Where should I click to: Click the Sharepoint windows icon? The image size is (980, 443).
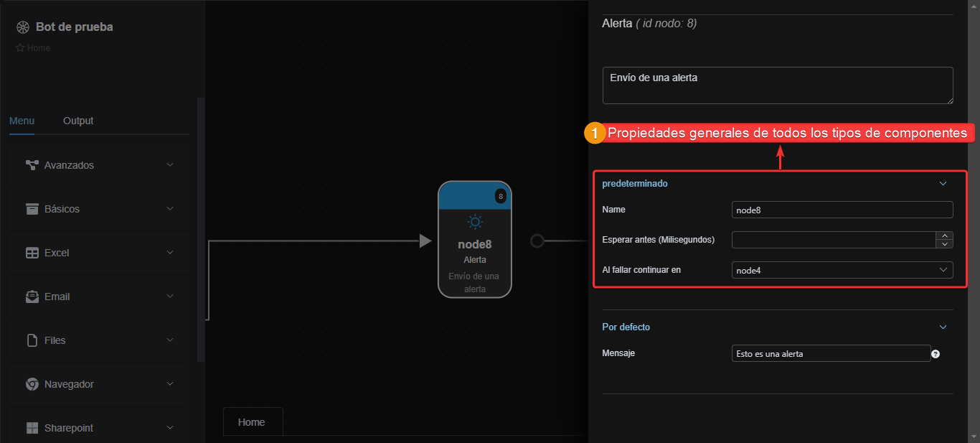32,428
